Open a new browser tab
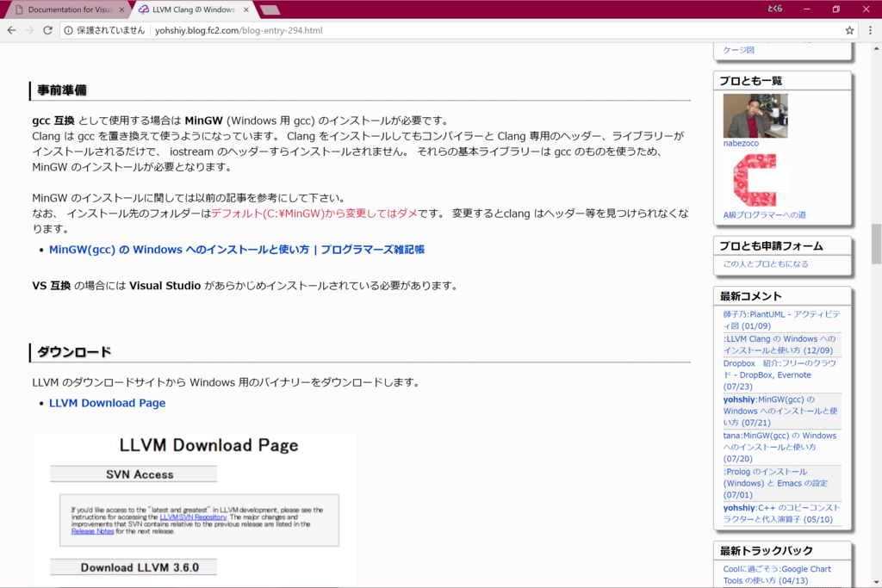This screenshot has height=588, width=882. click(270, 9)
